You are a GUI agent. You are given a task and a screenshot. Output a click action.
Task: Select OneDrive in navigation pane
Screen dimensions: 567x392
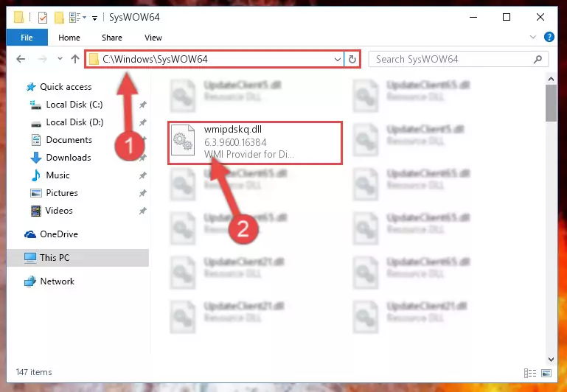point(58,234)
